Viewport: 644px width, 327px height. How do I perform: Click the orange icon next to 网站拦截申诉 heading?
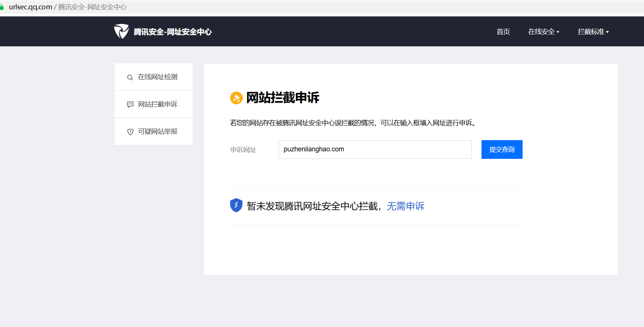point(236,98)
